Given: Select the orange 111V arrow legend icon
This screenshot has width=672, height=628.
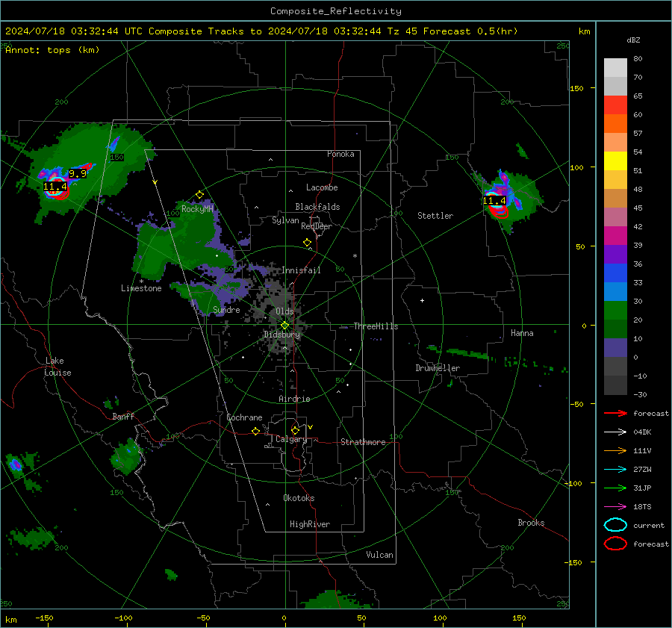Looking at the screenshot, I should (x=615, y=450).
